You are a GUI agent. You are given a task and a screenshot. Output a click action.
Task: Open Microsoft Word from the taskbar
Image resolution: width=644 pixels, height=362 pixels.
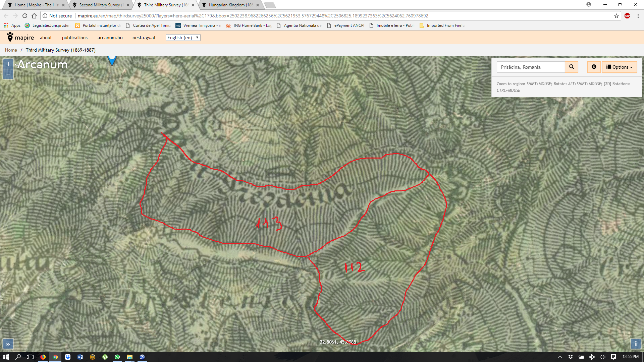(80, 357)
